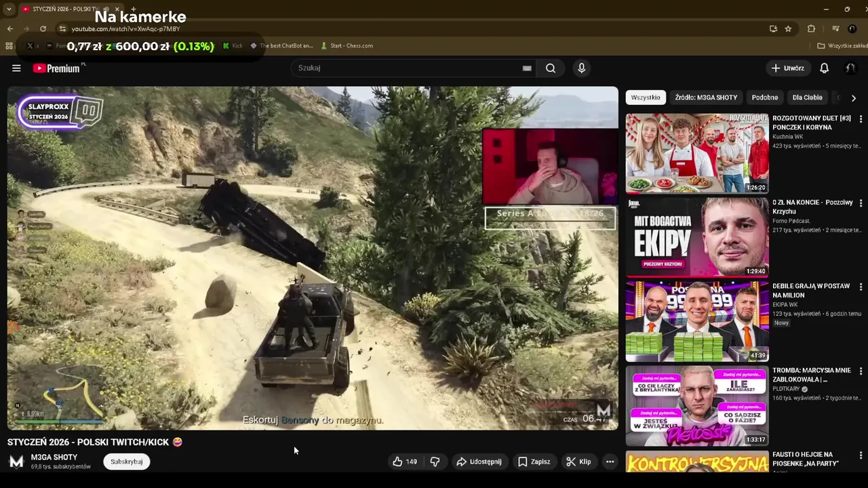
Task: Open options for TROMBA video
Action: [x=861, y=371]
